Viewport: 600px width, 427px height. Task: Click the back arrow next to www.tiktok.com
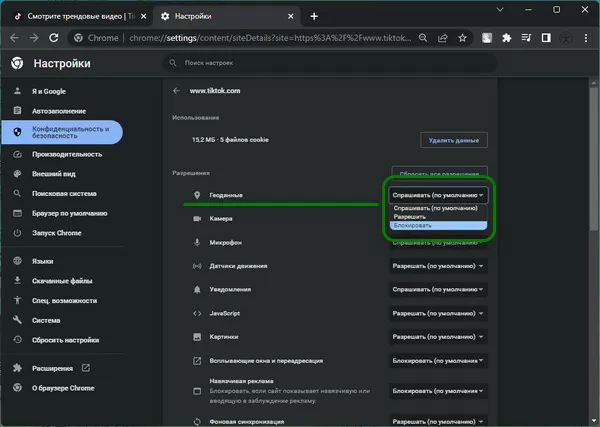pyautogui.click(x=177, y=91)
